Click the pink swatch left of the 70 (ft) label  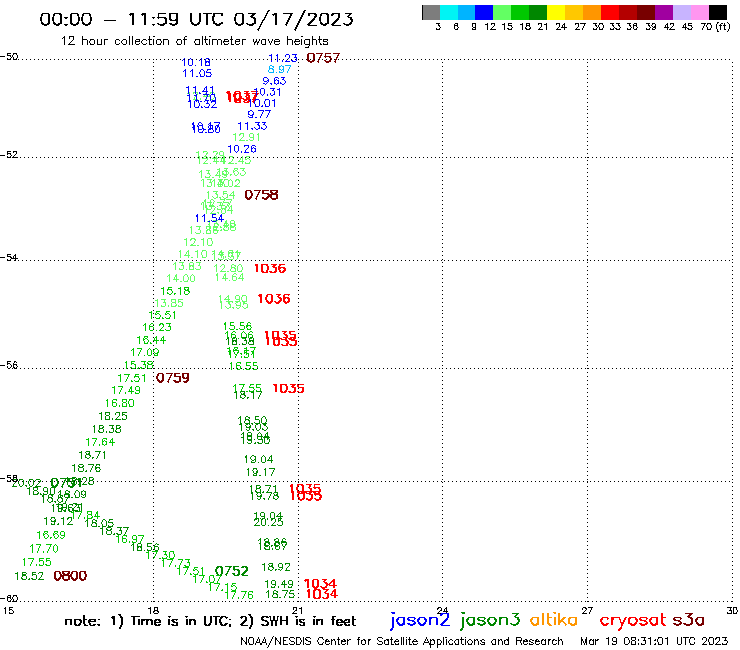coord(700,12)
